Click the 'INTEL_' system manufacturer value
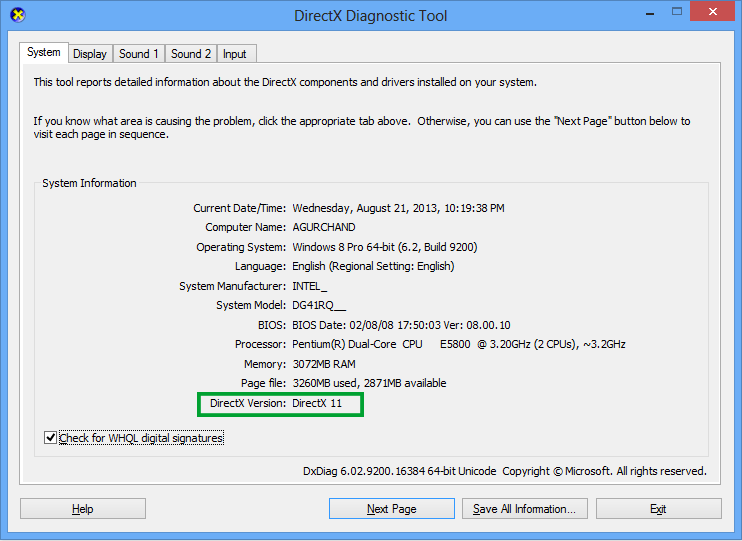 click(309, 286)
